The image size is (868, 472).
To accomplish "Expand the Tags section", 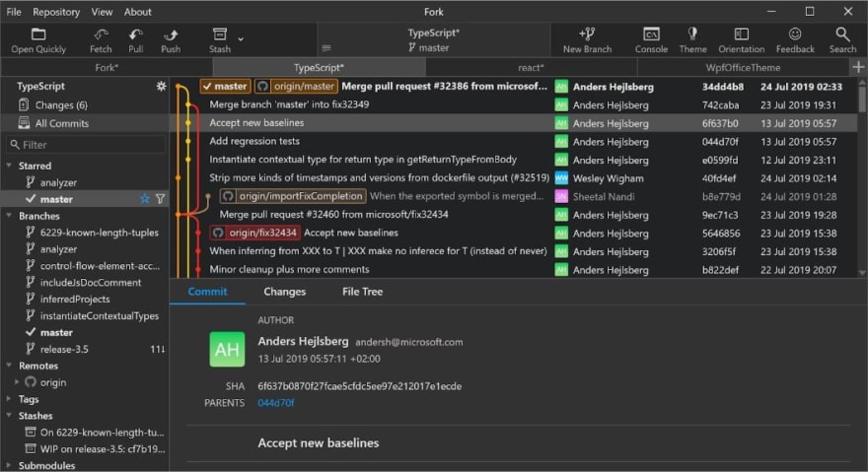I will coord(9,398).
